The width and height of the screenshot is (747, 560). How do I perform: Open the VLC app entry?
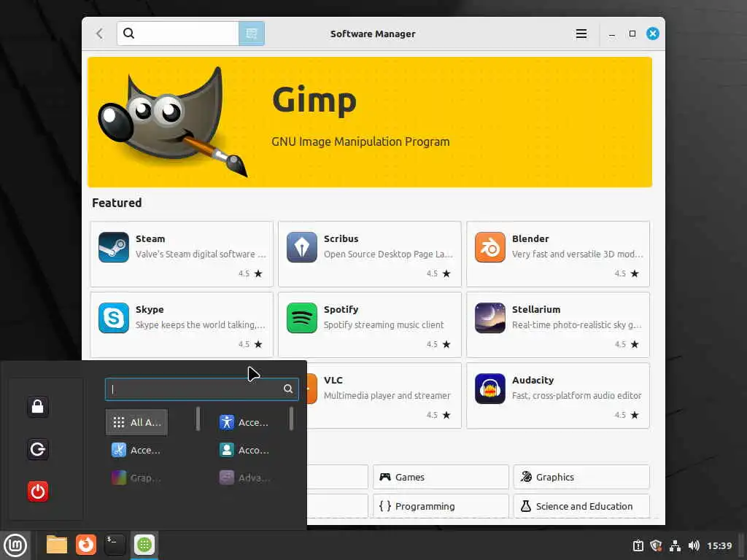(x=384, y=395)
